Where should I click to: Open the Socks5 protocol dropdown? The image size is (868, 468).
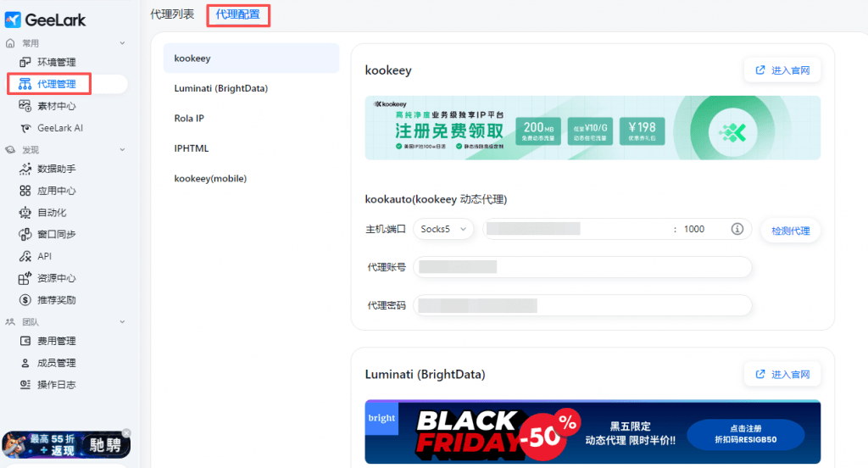(443, 229)
